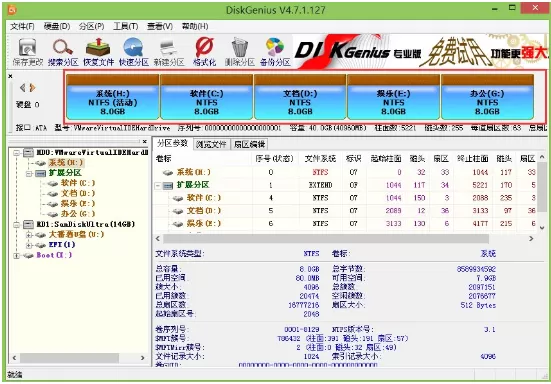This screenshot has height=384, width=551.
Task: Click the partition table vertical scrollbar up arrow
Action: [x=542, y=157]
